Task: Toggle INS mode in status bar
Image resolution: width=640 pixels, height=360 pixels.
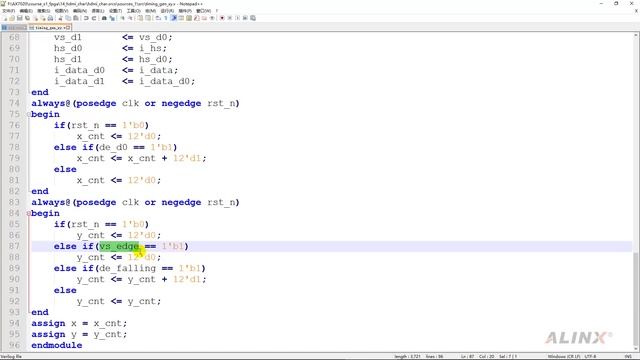Action: coord(628,356)
